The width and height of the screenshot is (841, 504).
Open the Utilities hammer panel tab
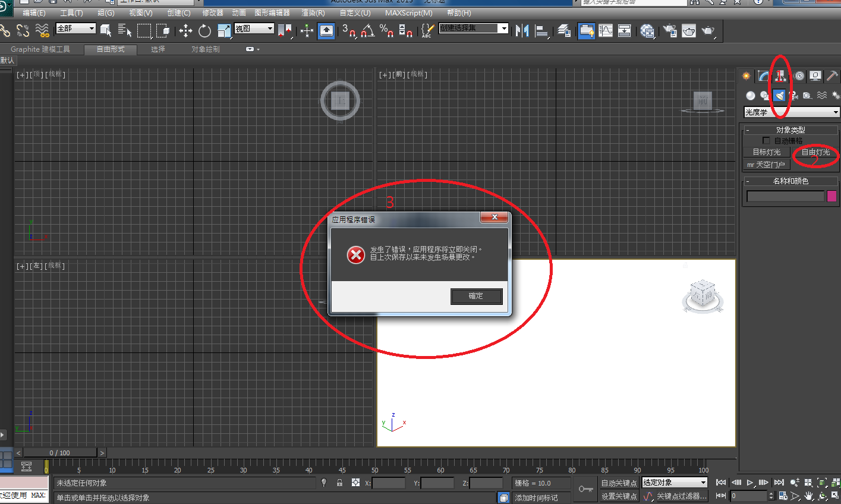click(832, 76)
